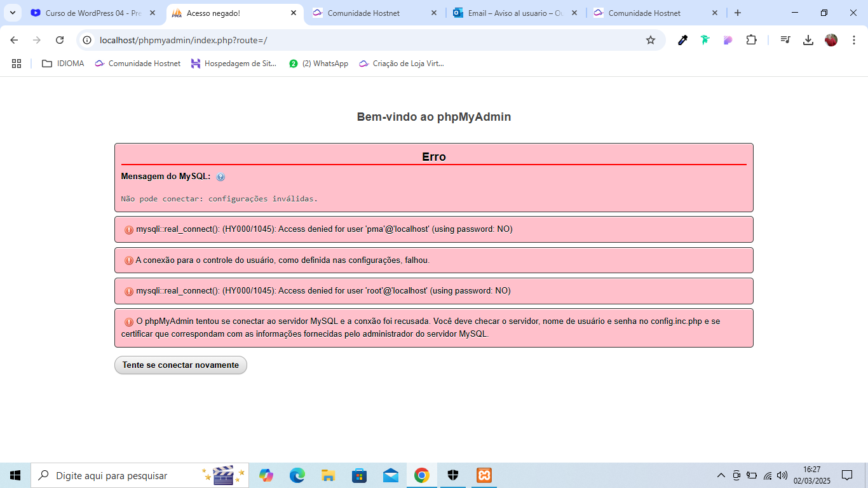Screen dimensions: 868x488
Task: Open Mail app from taskbar
Action: (390, 475)
